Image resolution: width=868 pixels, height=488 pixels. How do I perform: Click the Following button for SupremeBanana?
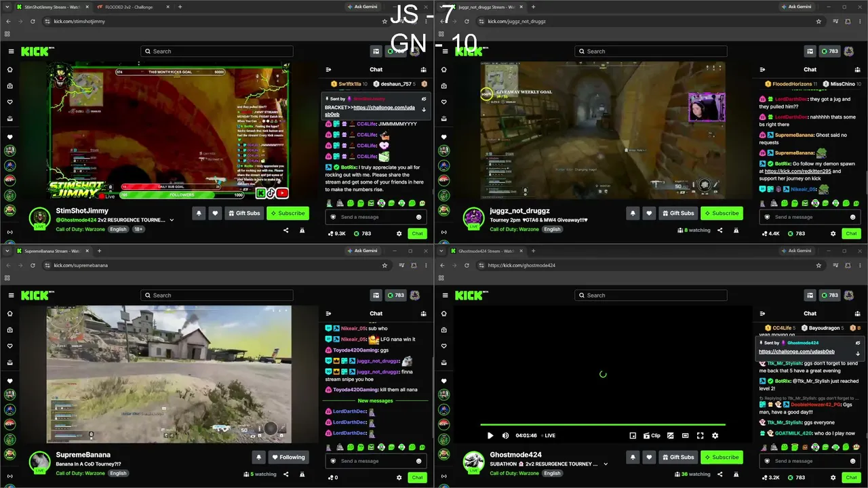pyautogui.click(x=288, y=457)
